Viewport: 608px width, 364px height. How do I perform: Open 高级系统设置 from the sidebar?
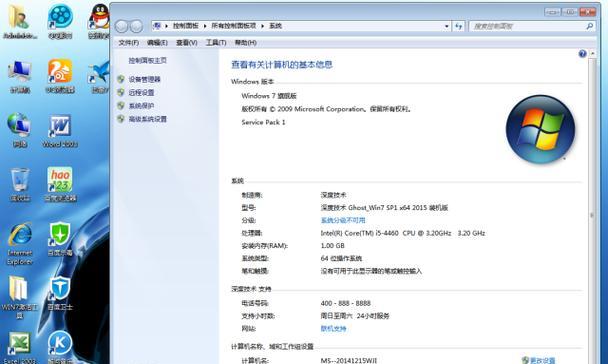coord(147,119)
